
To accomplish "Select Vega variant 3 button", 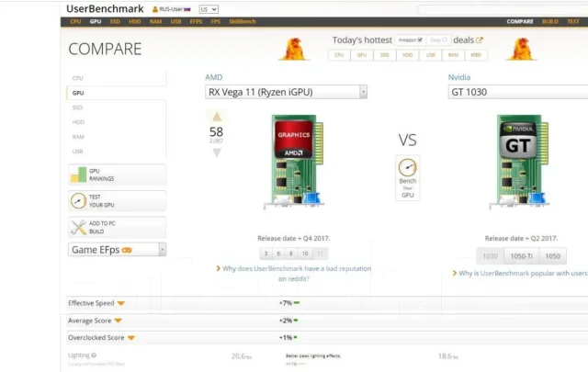I will (266, 254).
